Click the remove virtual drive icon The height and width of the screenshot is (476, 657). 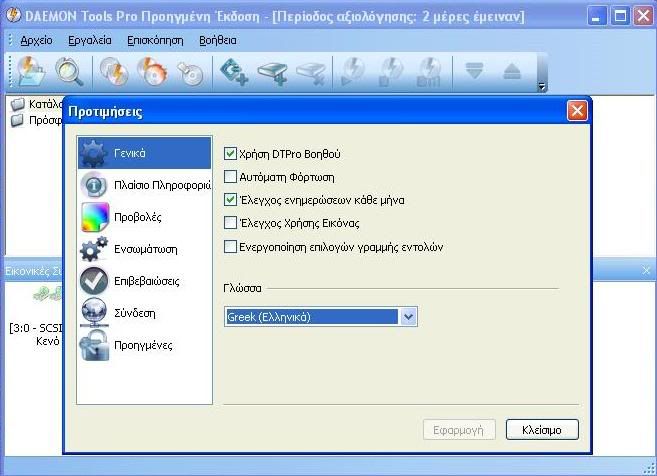pos(311,73)
